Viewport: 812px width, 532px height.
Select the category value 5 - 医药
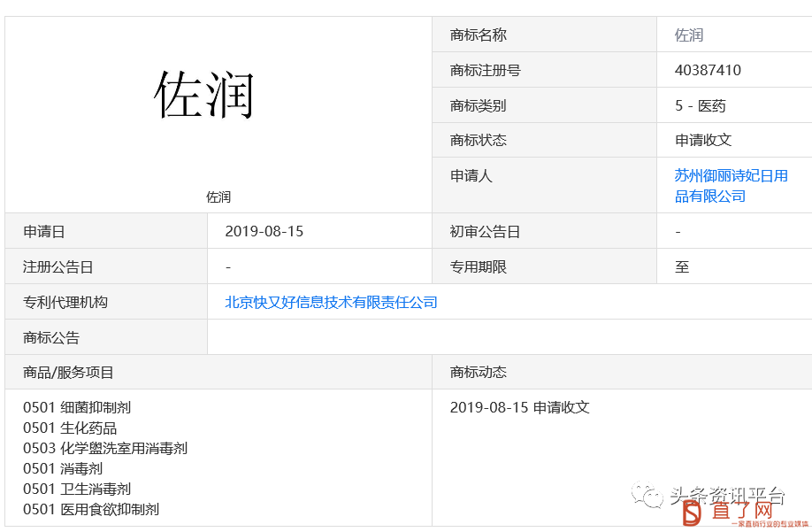(701, 105)
